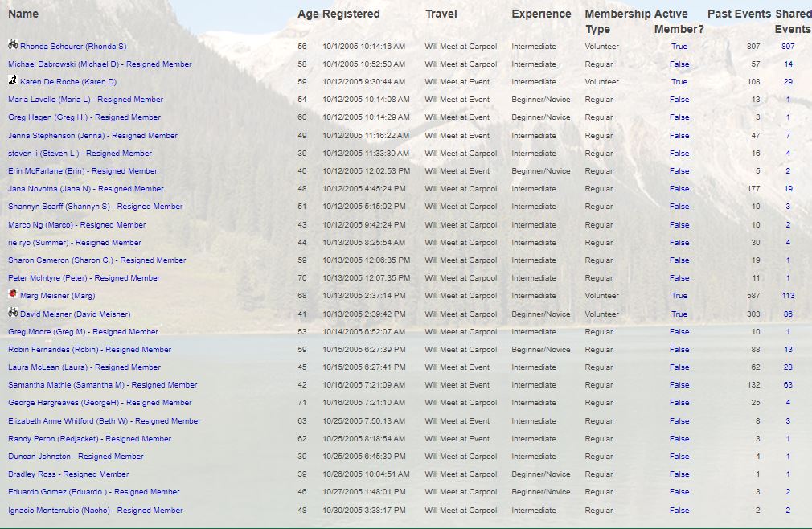Screen dimensions: 812x529
Task: Sort by the Travel column header
Action: [x=441, y=14]
